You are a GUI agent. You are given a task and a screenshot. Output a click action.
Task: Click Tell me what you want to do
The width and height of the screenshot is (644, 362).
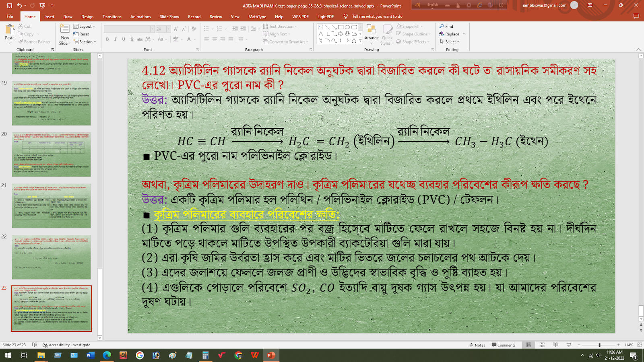(373, 16)
